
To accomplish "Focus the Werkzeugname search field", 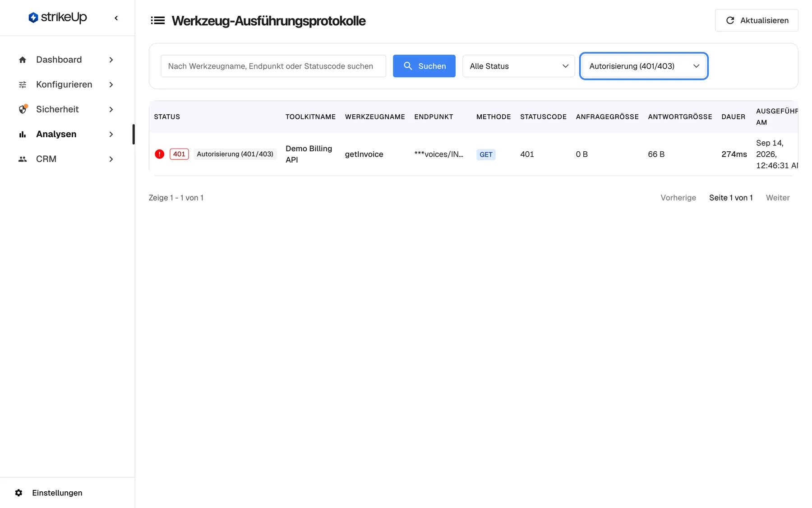I will 273,66.
